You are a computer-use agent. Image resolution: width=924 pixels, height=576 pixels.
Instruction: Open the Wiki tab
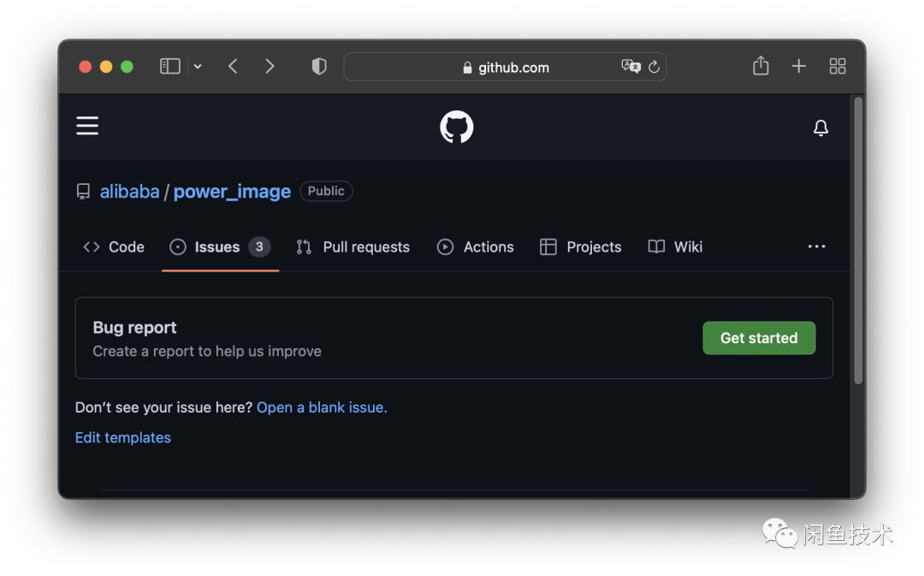point(675,247)
